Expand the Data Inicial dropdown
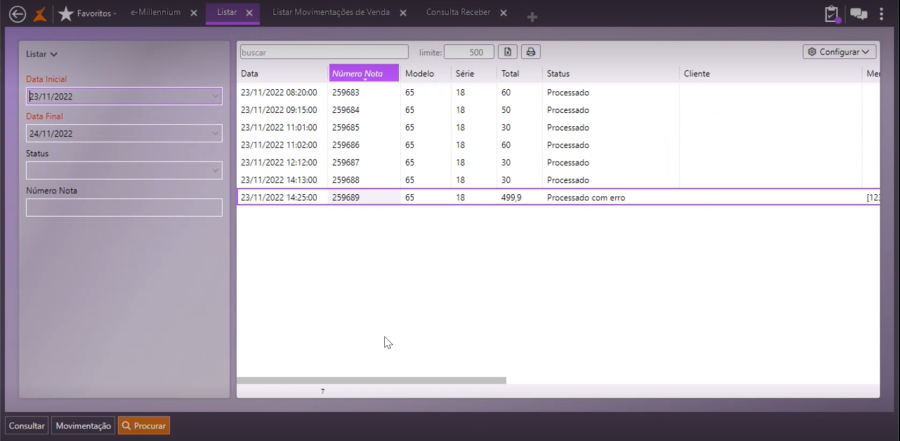The width and height of the screenshot is (900, 441). 215,97
